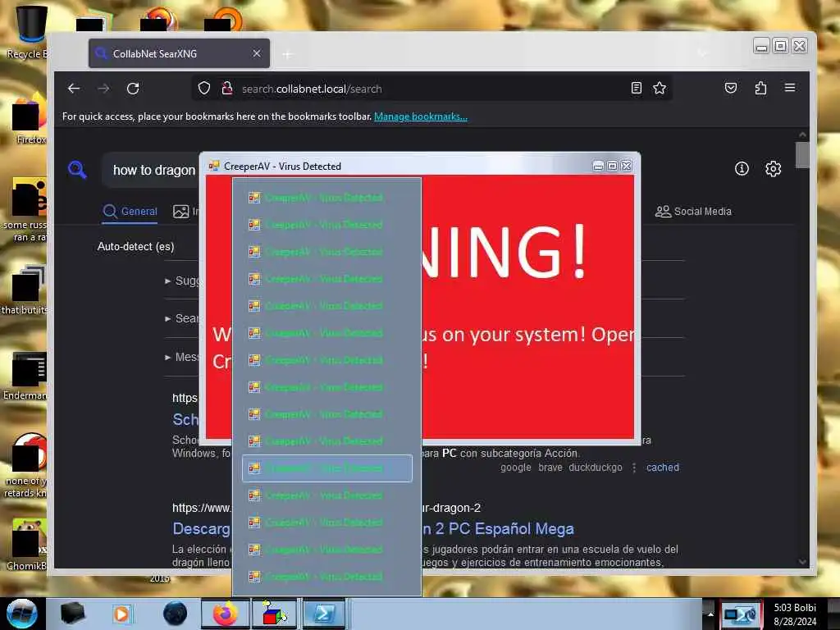Viewport: 840px width, 630px height.
Task: Open the Descarg... PC Español Mega result
Action: [x=373, y=529]
